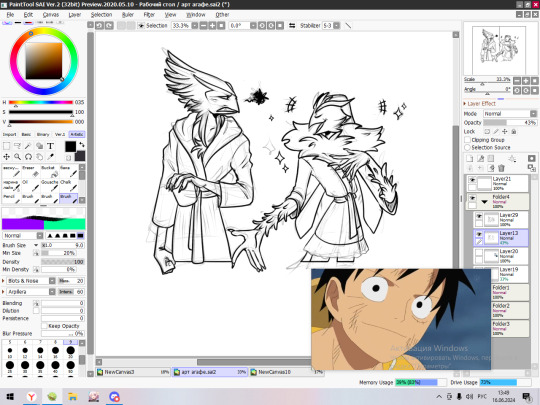Create a new layer folder
Screen dimensions: 540x405
tap(491, 158)
